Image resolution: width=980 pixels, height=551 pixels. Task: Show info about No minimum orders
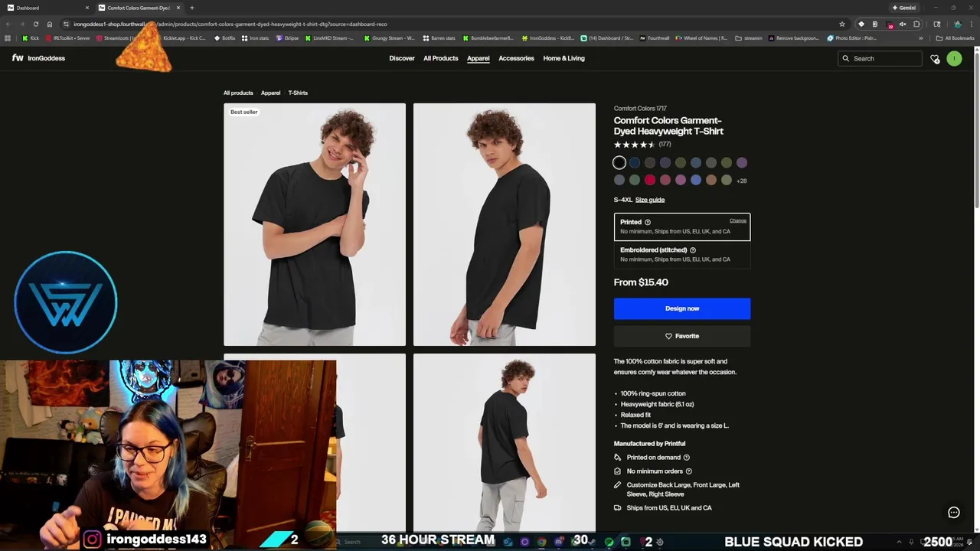[x=688, y=471]
